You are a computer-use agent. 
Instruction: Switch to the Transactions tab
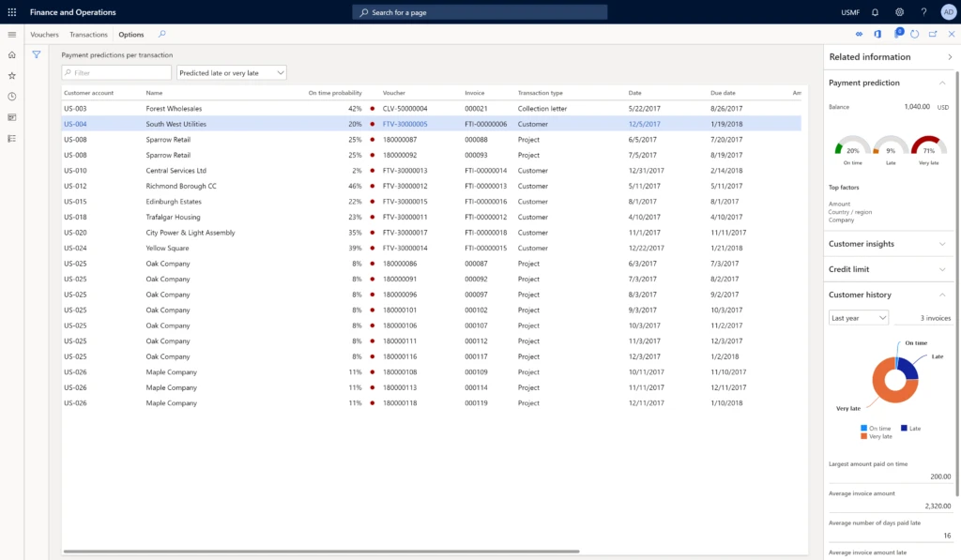coord(88,34)
